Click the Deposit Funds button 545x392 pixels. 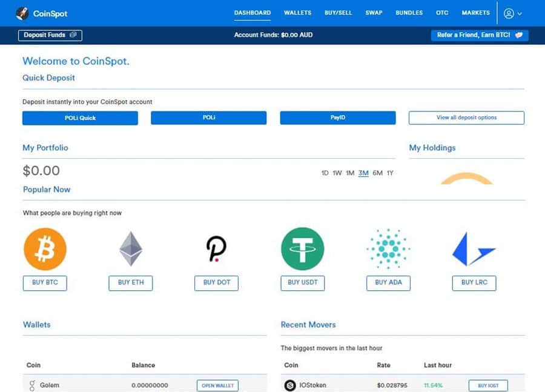point(50,35)
